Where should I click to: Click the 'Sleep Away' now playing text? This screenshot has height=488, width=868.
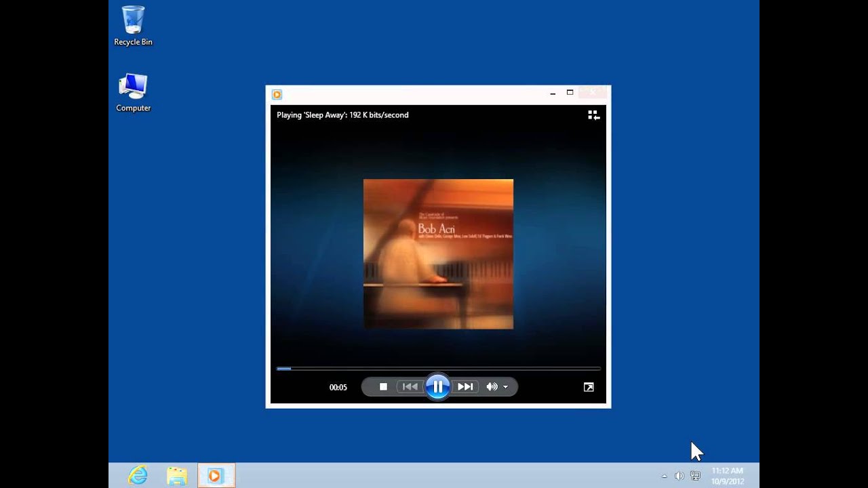pyautogui.click(x=342, y=115)
